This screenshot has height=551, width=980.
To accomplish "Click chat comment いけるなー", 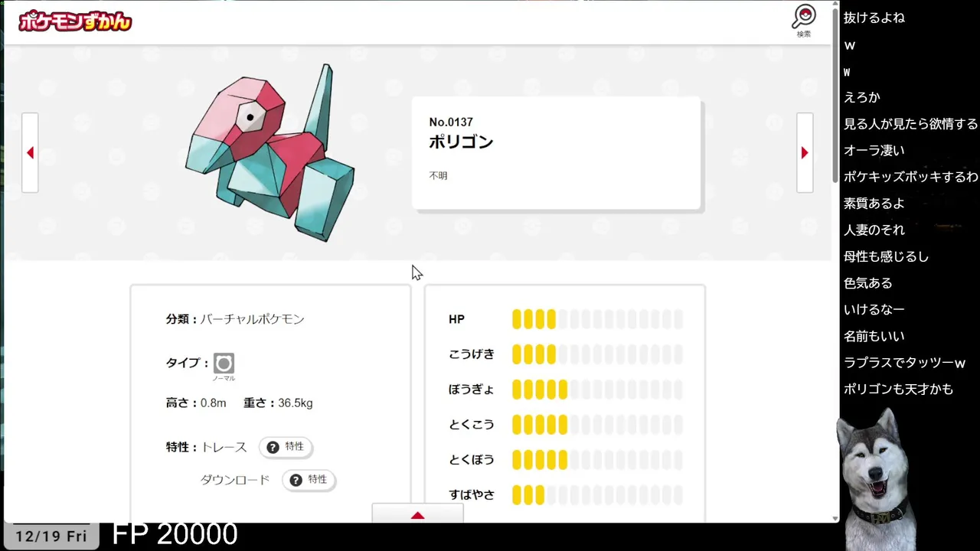I will [874, 309].
